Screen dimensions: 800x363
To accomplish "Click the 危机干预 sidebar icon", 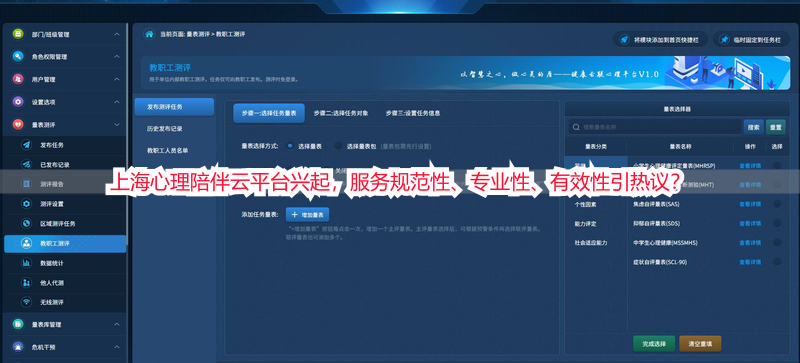I will pos(18,347).
